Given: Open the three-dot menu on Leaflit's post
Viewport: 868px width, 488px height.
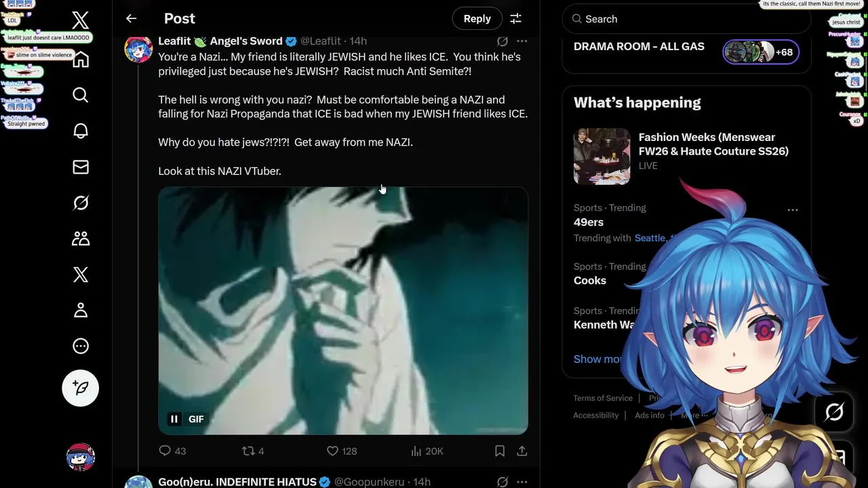Looking at the screenshot, I should click(x=521, y=41).
